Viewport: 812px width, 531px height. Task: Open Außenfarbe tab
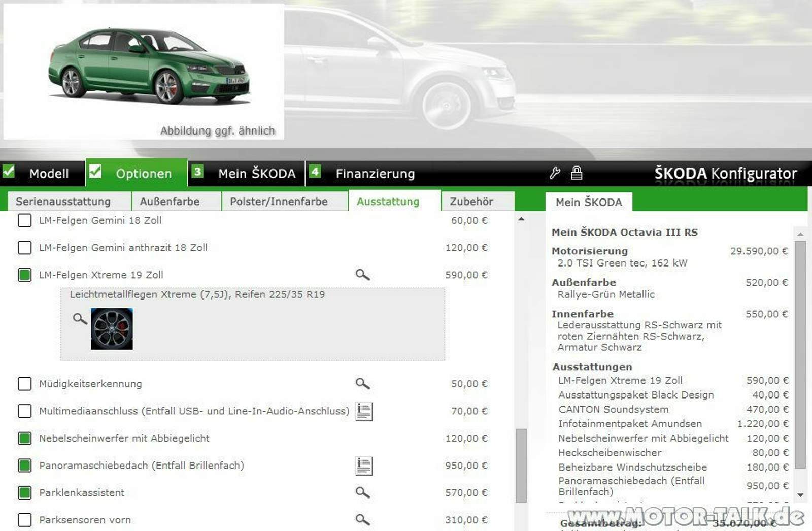pyautogui.click(x=177, y=202)
